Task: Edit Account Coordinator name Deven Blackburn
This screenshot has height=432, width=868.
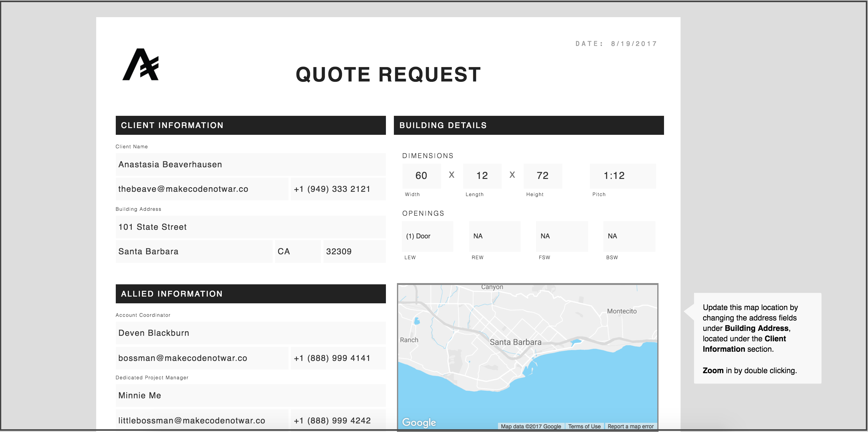Action: pos(250,333)
